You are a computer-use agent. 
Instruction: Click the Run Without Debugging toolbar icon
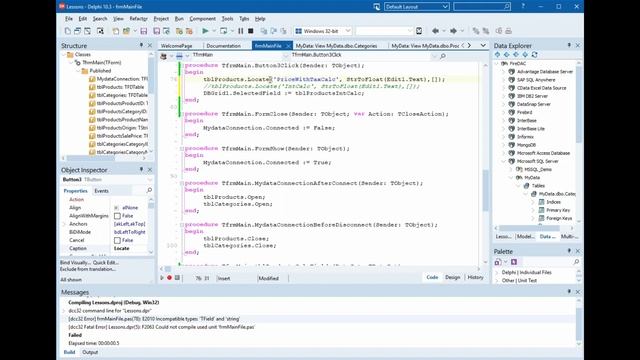(223, 31)
